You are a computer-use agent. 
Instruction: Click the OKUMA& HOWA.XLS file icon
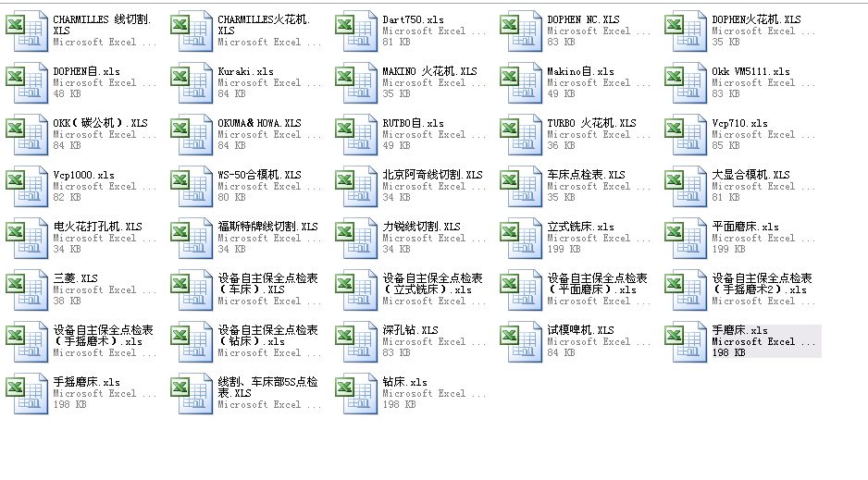pos(192,134)
